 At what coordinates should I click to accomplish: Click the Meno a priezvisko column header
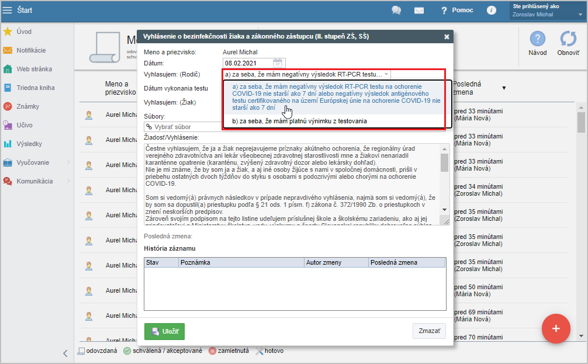(x=120, y=88)
